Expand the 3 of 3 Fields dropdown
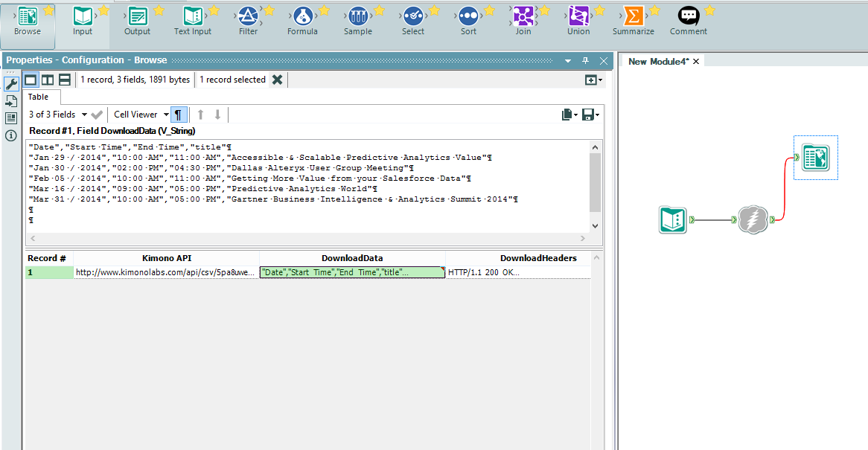868x450 pixels. coord(58,115)
